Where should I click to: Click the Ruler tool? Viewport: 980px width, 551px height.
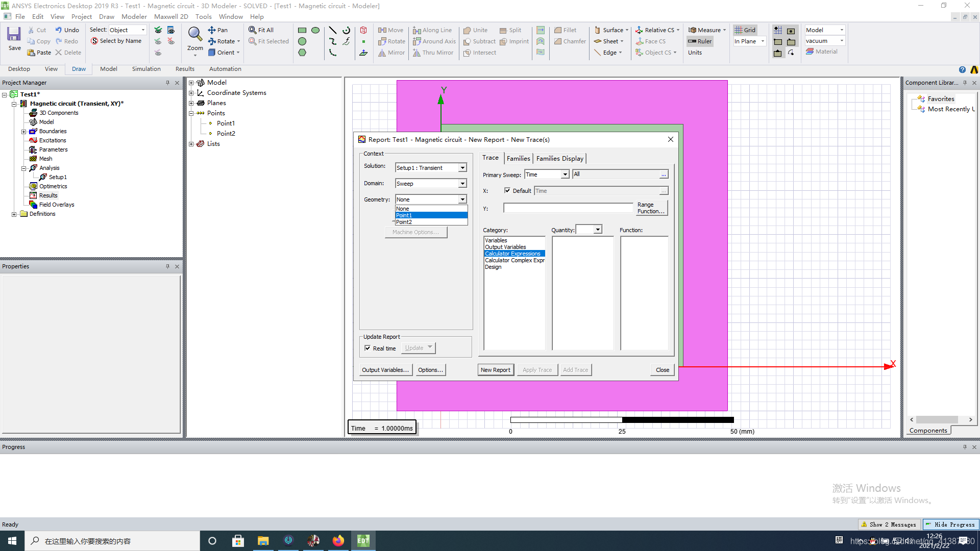700,41
